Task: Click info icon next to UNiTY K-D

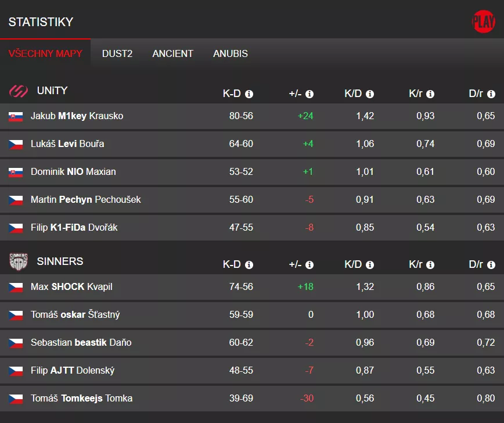Action: point(249,94)
